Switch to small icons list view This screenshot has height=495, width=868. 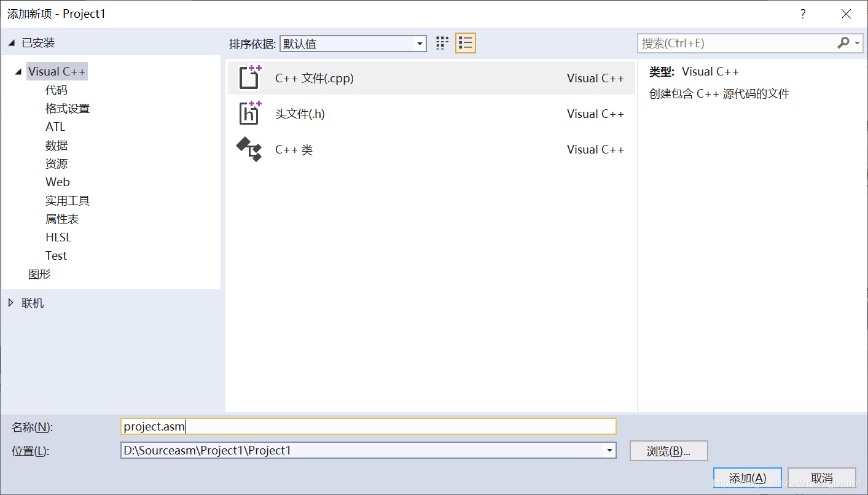[x=466, y=43]
